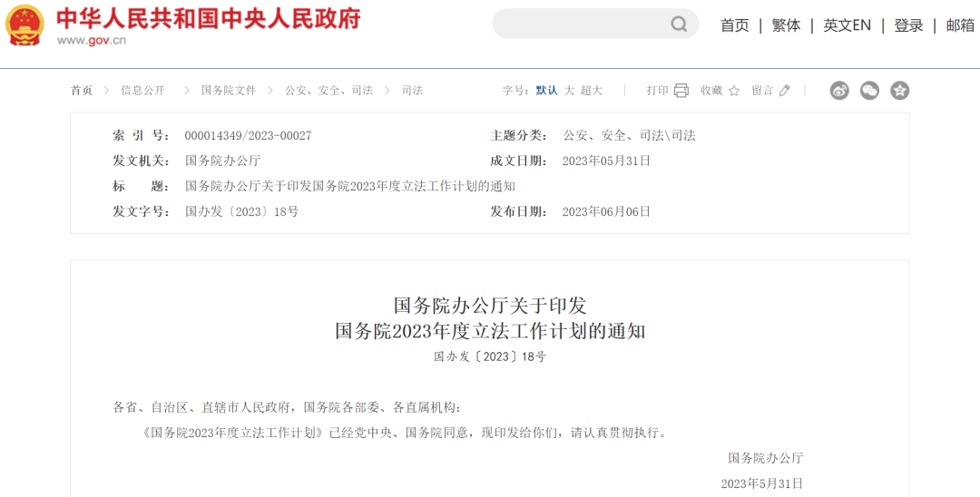The width and height of the screenshot is (980, 497).
Task: Share via WeChat icon
Action: 869,91
